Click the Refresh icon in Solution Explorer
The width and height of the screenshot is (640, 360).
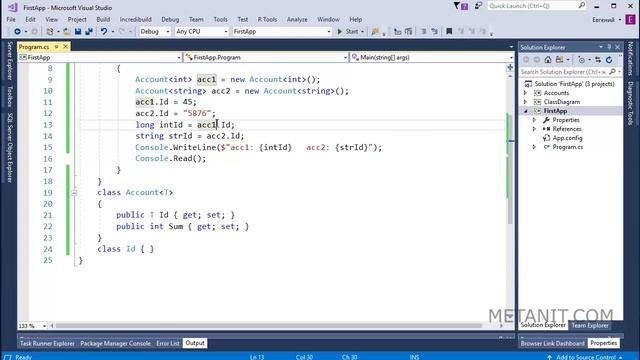[609, 60]
